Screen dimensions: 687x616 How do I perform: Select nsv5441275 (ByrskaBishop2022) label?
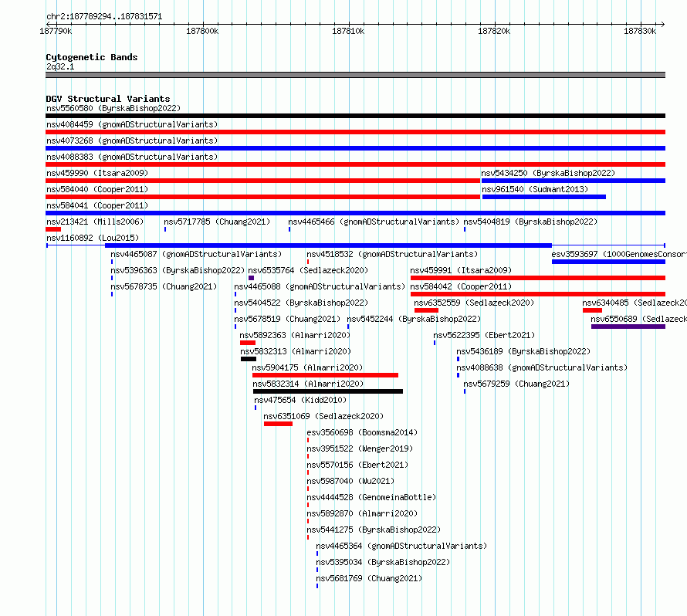point(374,530)
